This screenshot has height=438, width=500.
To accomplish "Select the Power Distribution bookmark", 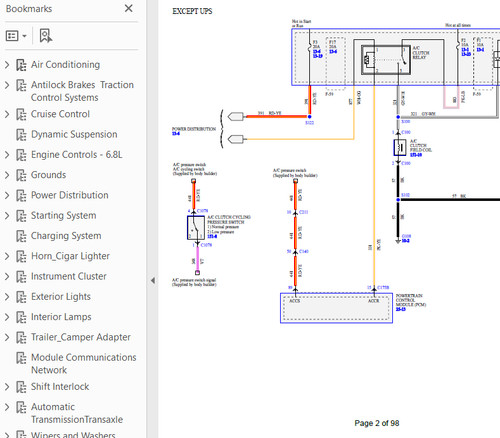I will (70, 195).
